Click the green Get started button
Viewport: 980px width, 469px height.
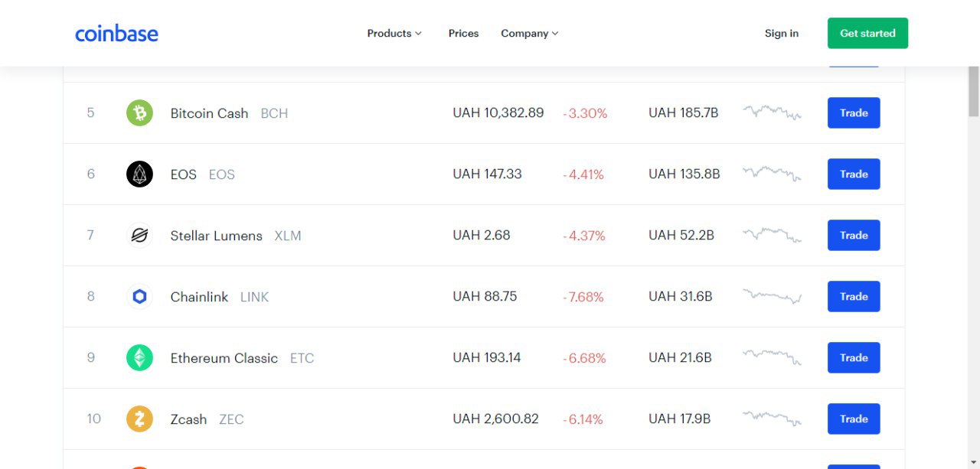coord(867,34)
